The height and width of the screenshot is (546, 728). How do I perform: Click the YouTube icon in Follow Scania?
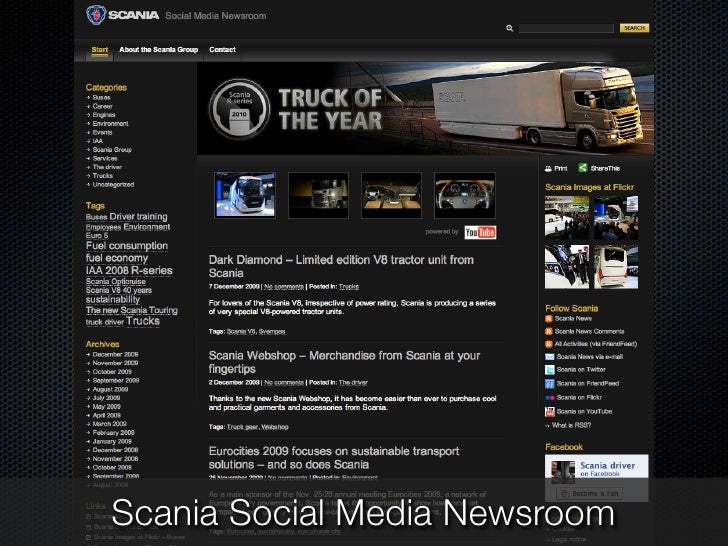click(x=550, y=412)
